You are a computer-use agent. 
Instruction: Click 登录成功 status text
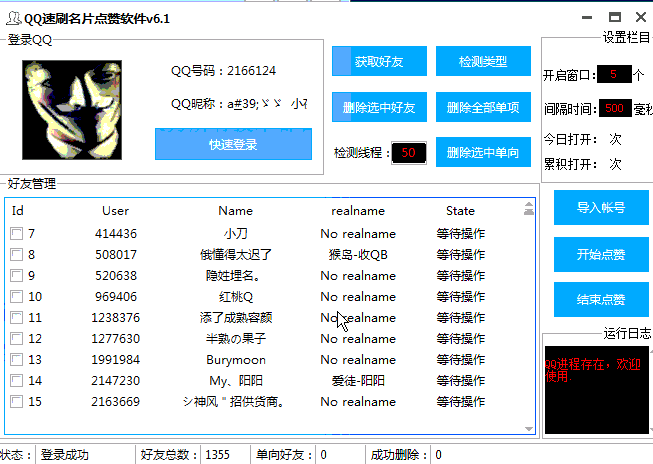coord(65,454)
